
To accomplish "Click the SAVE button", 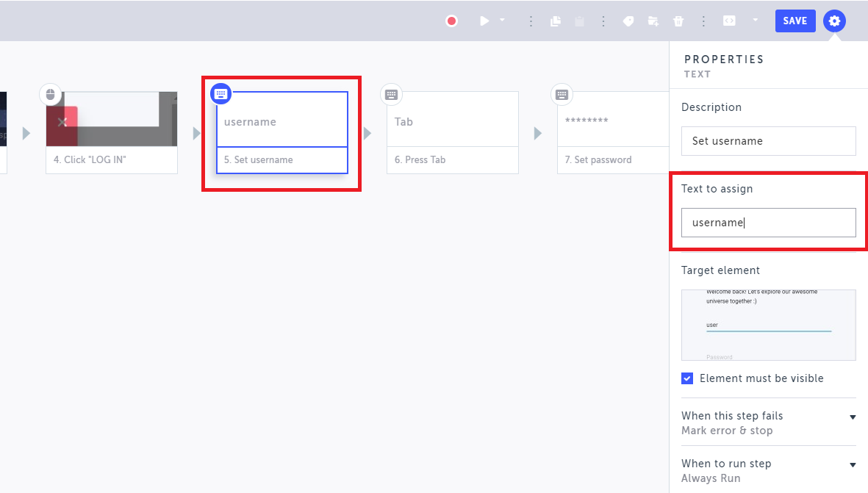I will 795,21.
